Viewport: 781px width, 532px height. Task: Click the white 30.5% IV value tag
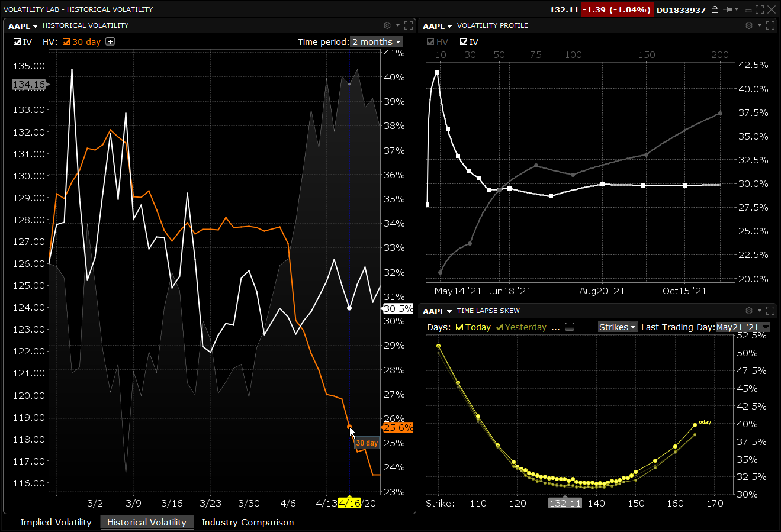click(397, 308)
